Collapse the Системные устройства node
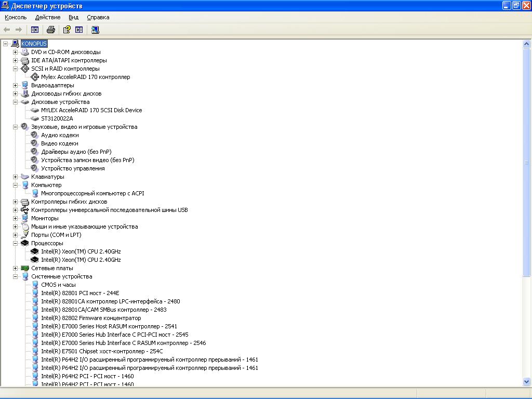The width and height of the screenshot is (532, 399). point(16,276)
